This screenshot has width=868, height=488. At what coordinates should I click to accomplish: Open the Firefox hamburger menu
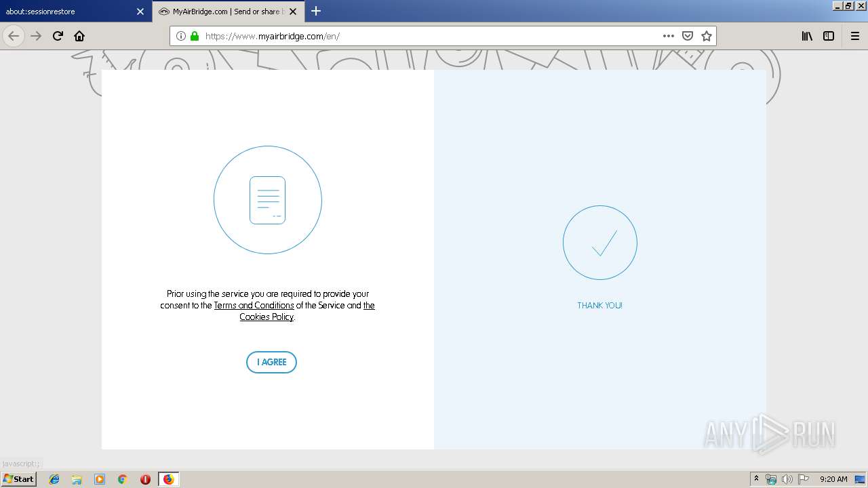click(855, 36)
